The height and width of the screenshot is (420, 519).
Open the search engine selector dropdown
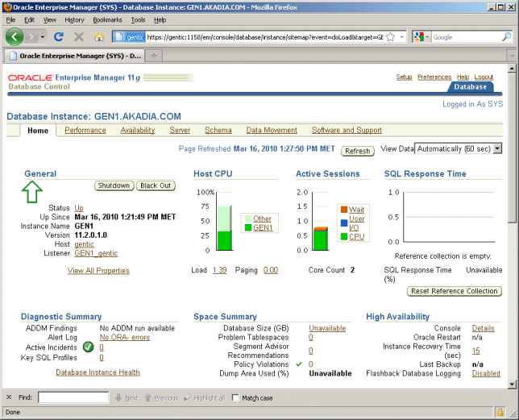[x=421, y=37]
